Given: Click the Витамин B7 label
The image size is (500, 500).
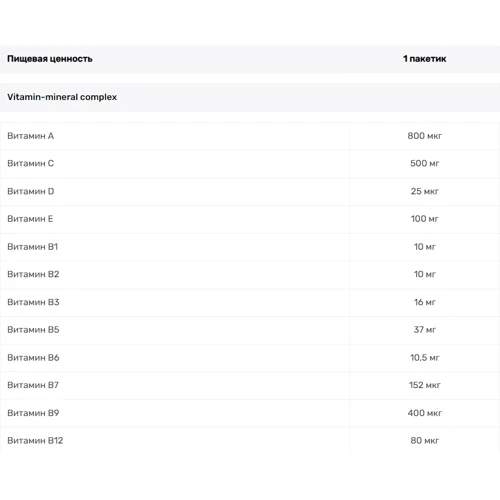Looking at the screenshot, I should click(33, 385).
